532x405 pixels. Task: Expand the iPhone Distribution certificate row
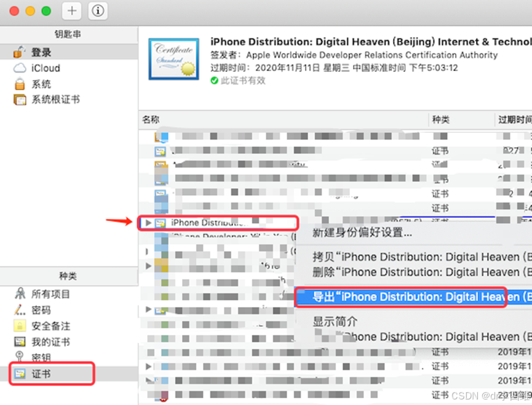pos(148,223)
